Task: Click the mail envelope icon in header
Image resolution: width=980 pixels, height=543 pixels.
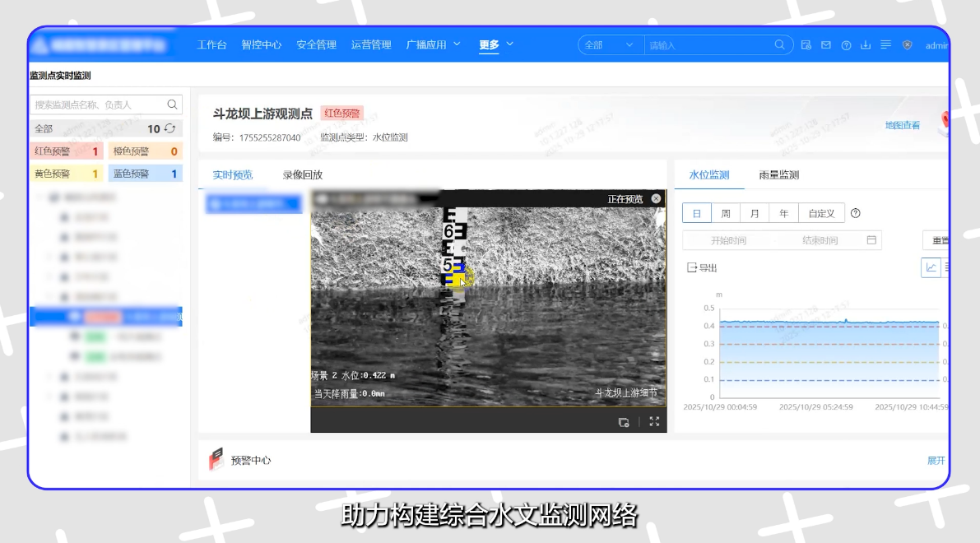Action: [826, 45]
